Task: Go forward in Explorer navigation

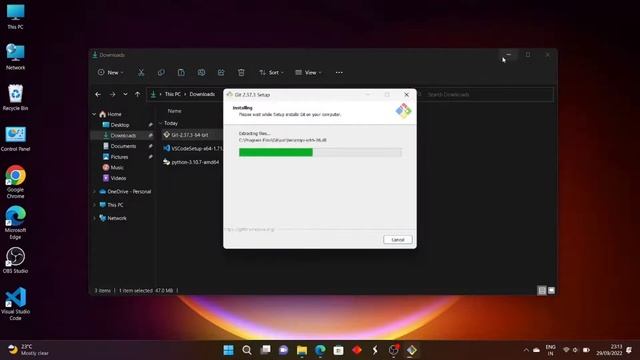Action: click(x=112, y=94)
